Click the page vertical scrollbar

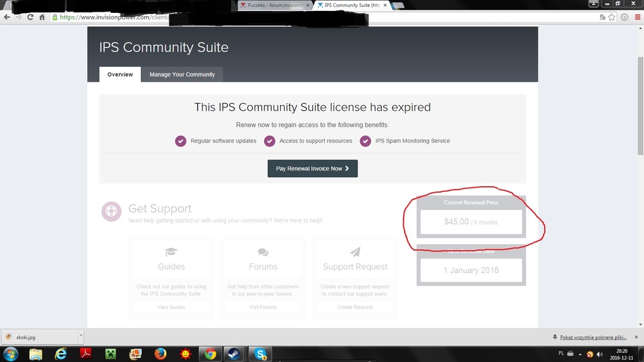click(x=639, y=97)
